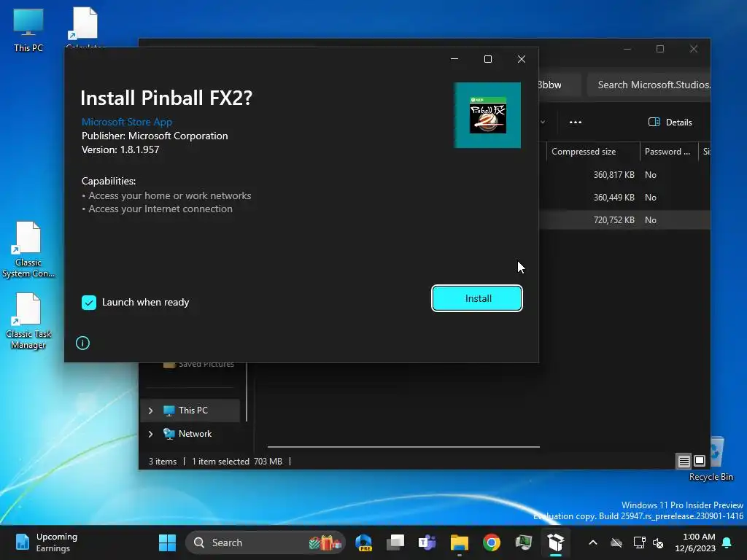Select the Recycle Bin desktop icon
The height and width of the screenshot is (560, 747).
tap(711, 459)
